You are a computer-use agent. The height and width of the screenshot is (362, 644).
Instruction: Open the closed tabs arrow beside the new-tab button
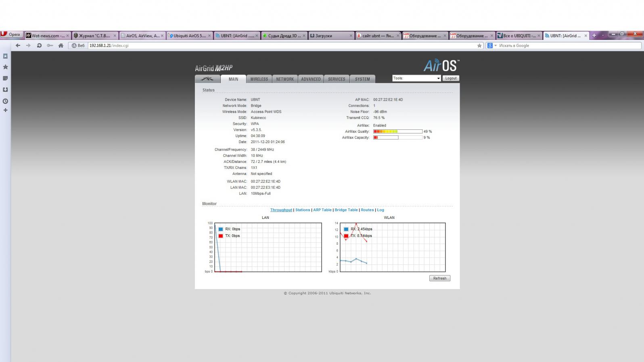pos(603,35)
